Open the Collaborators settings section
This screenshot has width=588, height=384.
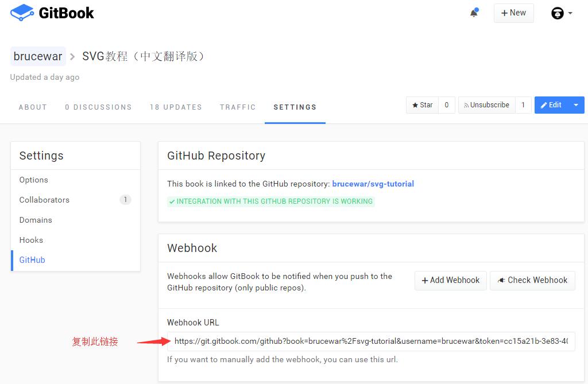pos(76,200)
